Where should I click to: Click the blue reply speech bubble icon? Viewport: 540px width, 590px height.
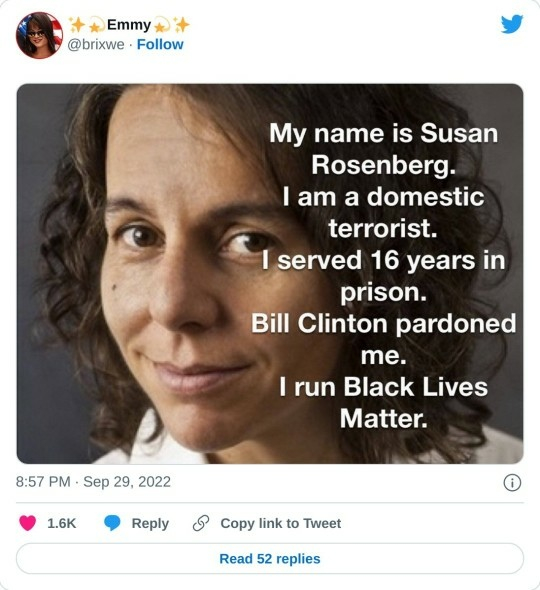[x=112, y=523]
